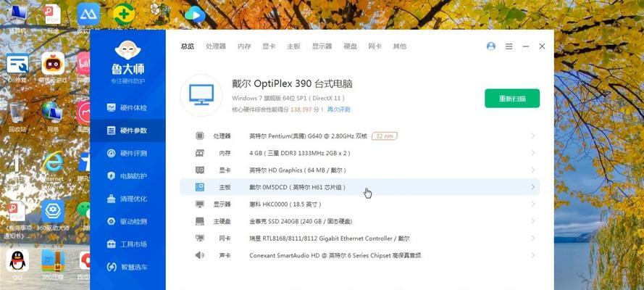
Task: Switch to the 其他 tab
Action: [400, 46]
